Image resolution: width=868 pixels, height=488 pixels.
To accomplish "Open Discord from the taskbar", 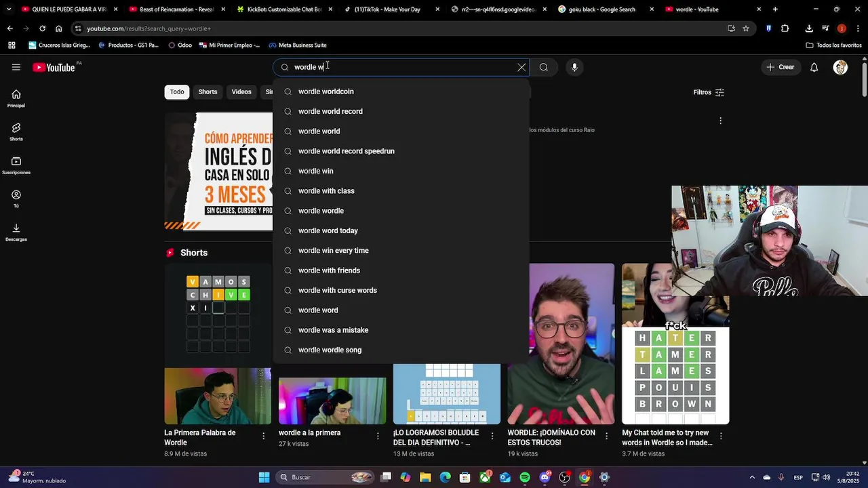I will tap(545, 477).
